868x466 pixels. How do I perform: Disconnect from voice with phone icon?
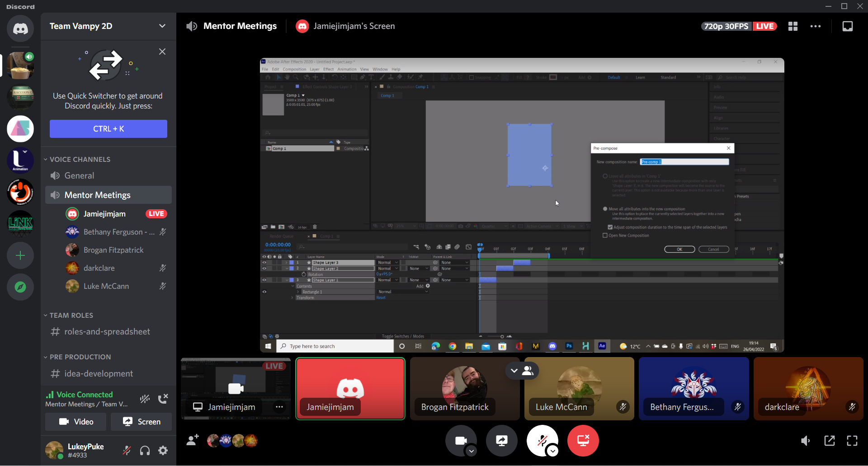click(163, 399)
